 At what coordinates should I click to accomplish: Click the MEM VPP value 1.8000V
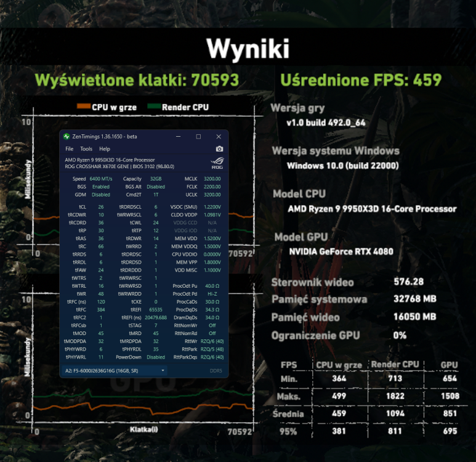[212, 262]
